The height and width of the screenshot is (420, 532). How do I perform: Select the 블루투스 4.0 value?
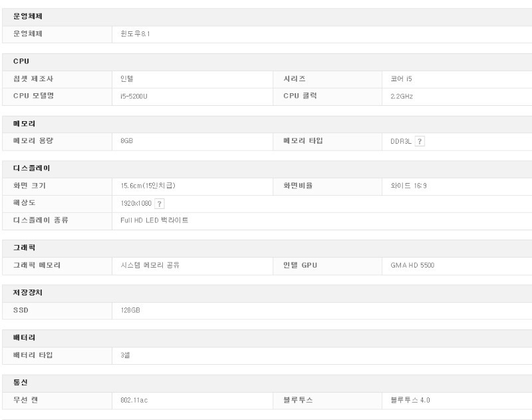[x=410, y=400]
